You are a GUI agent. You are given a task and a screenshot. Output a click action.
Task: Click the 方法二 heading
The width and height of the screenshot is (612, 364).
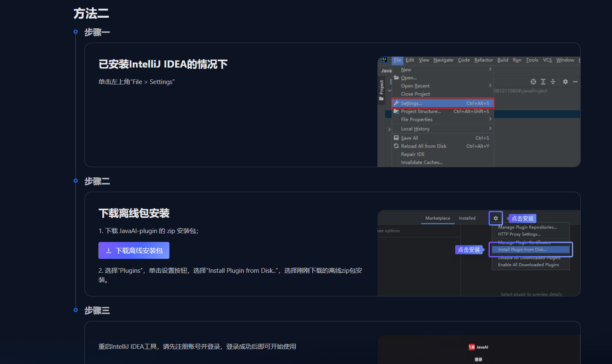91,14
